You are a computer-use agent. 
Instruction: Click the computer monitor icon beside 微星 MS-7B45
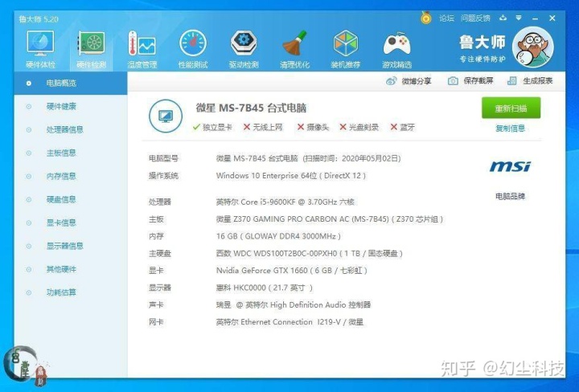166,116
